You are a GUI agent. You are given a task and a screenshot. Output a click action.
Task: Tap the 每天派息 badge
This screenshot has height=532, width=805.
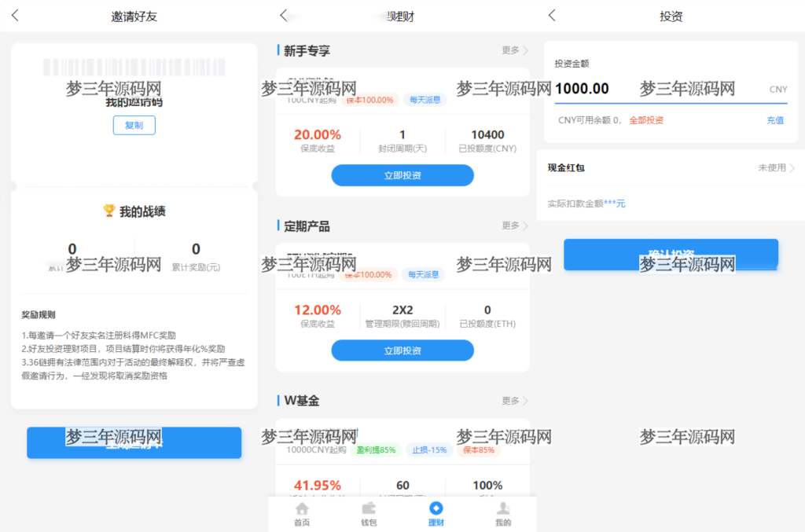coord(425,99)
